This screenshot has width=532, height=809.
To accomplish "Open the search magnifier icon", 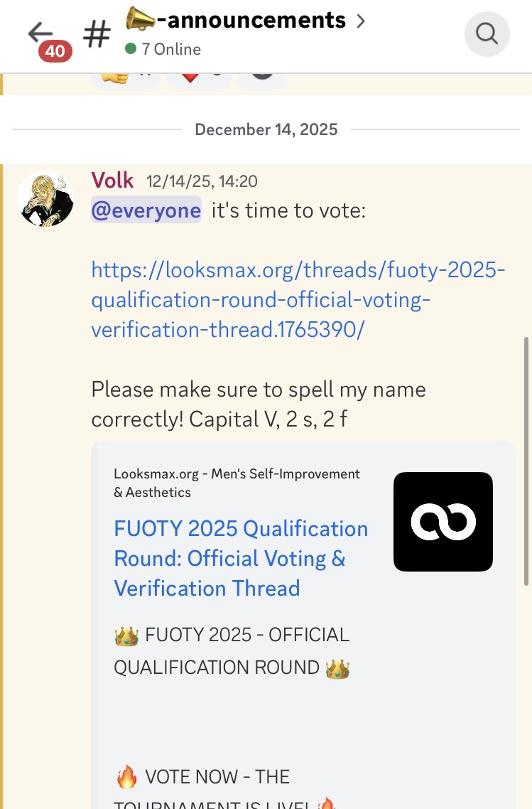I will point(487,33).
